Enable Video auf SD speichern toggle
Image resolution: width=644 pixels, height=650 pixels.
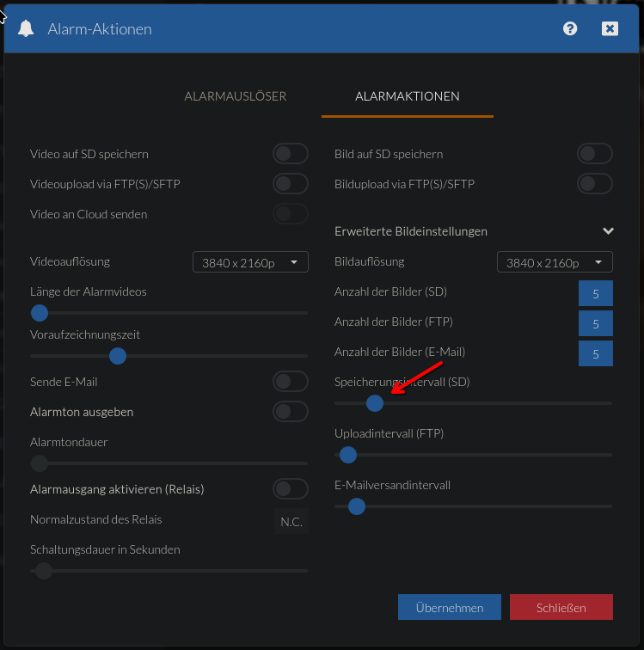(290, 154)
